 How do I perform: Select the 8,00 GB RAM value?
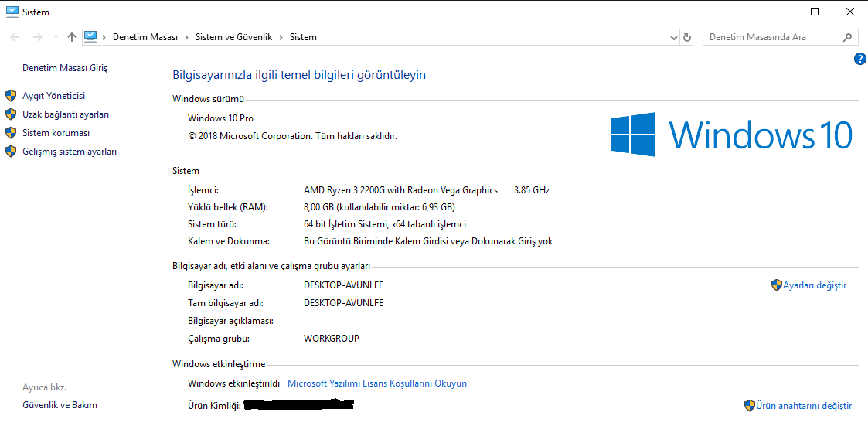pyautogui.click(x=380, y=207)
